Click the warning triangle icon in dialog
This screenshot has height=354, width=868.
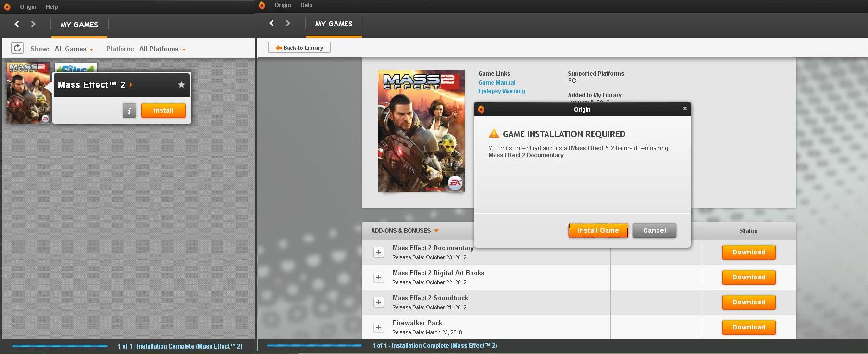pyautogui.click(x=494, y=134)
